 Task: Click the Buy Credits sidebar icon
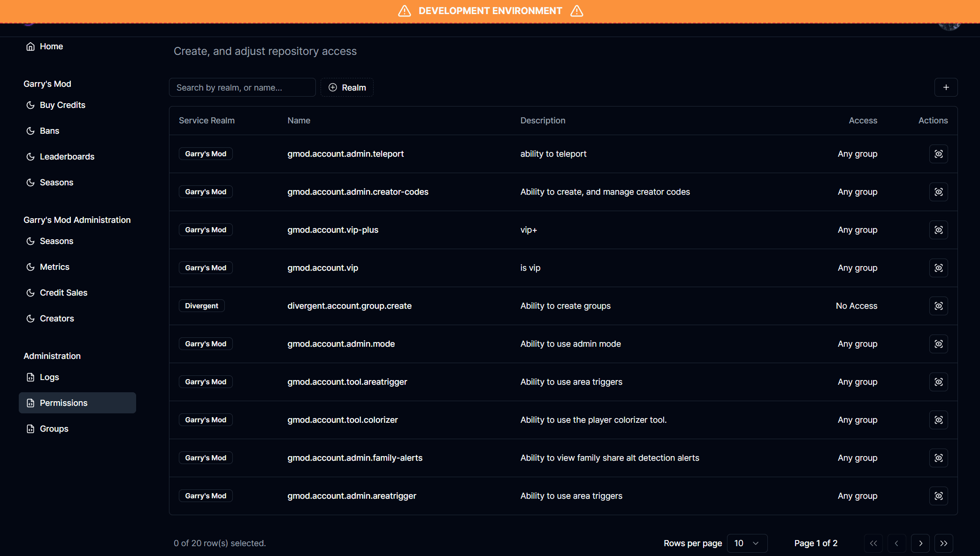pyautogui.click(x=30, y=105)
